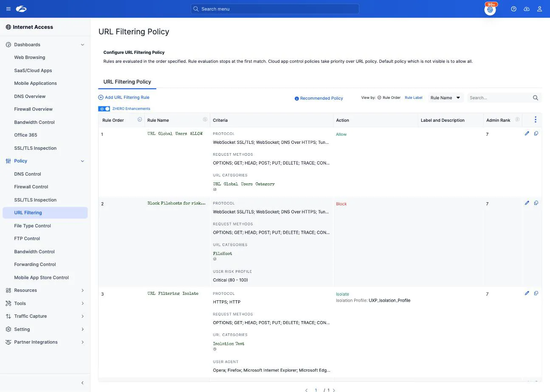Image resolution: width=550 pixels, height=392 pixels.
Task: Click UXP_Isolation_Profile text
Action: [389, 300]
